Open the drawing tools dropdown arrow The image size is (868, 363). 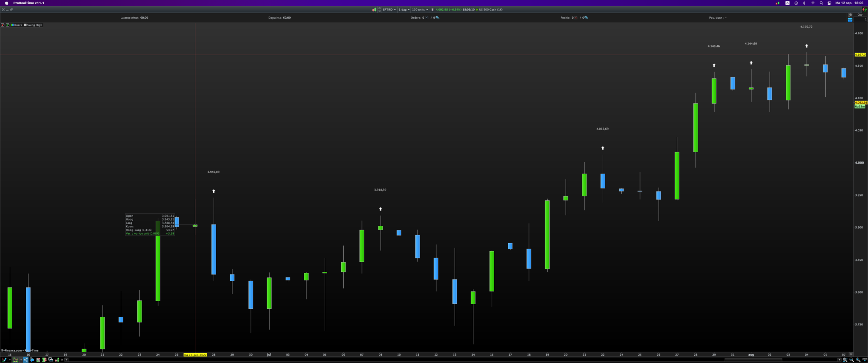(x=9, y=360)
